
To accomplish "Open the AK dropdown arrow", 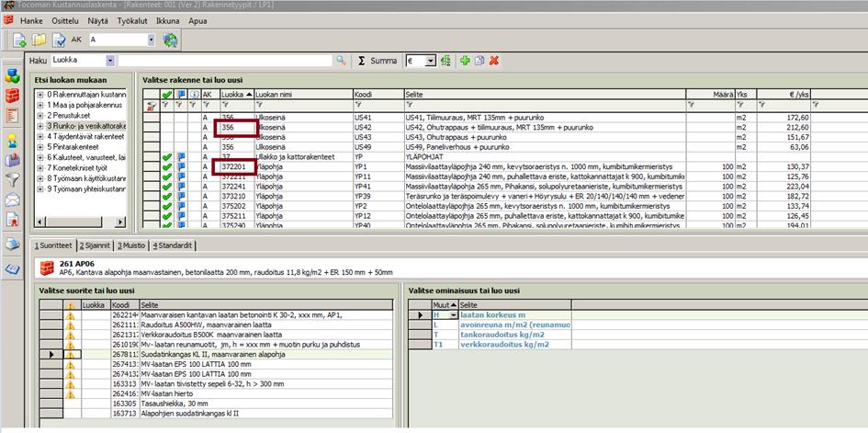I will point(152,40).
